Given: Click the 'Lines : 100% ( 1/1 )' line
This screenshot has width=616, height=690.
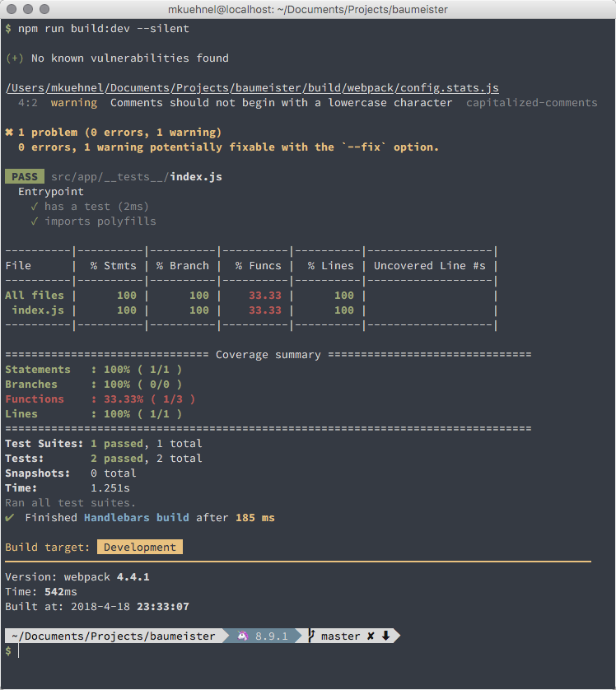Looking at the screenshot, I should (x=94, y=414).
